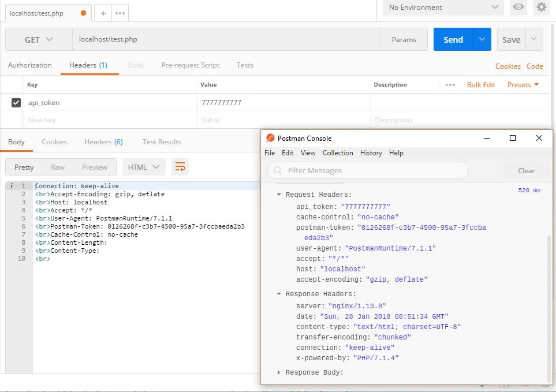Click the api_token key cell

(x=110, y=102)
